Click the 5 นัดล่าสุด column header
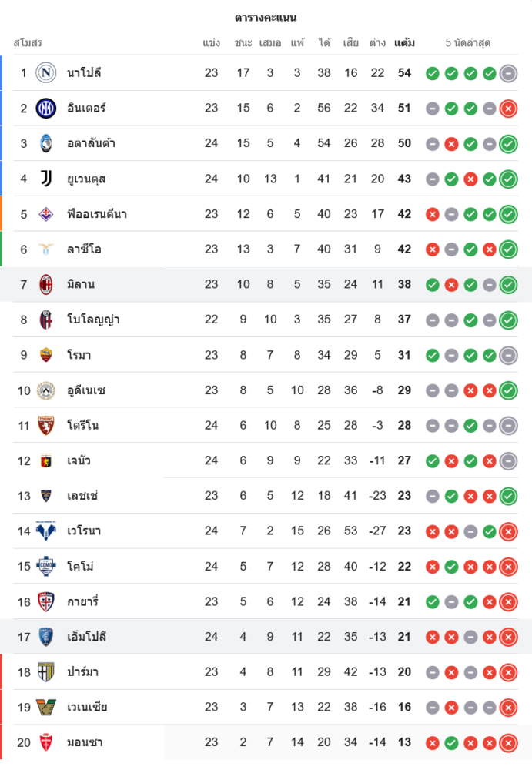Image resolution: width=532 pixels, height=770 pixels. (468, 43)
